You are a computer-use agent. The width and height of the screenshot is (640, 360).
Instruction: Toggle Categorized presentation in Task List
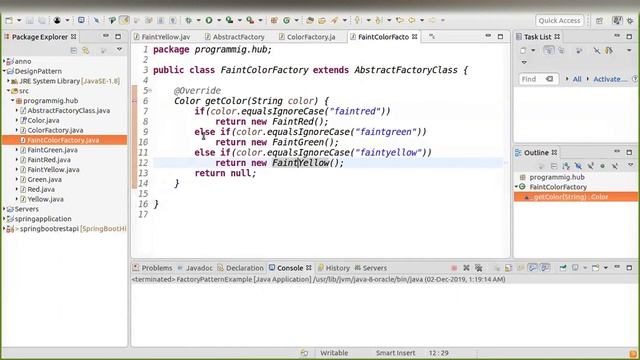[549, 51]
